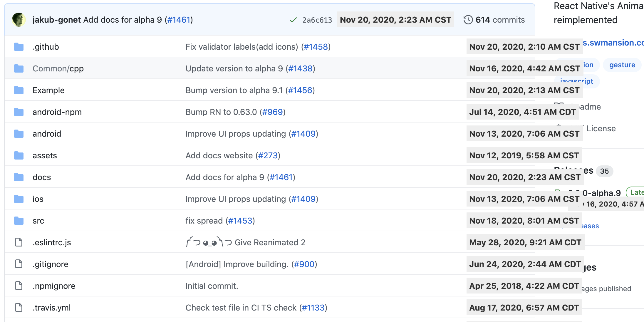Open the .gitignore file

pos(51,264)
